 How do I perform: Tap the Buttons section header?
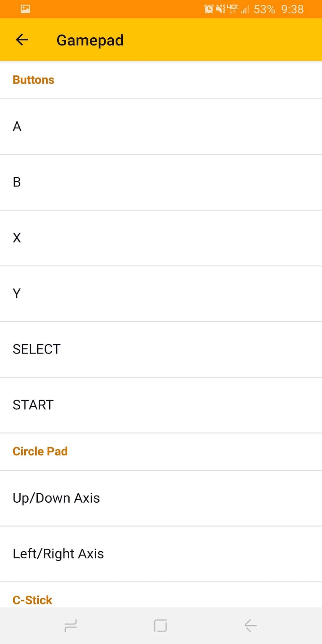33,80
